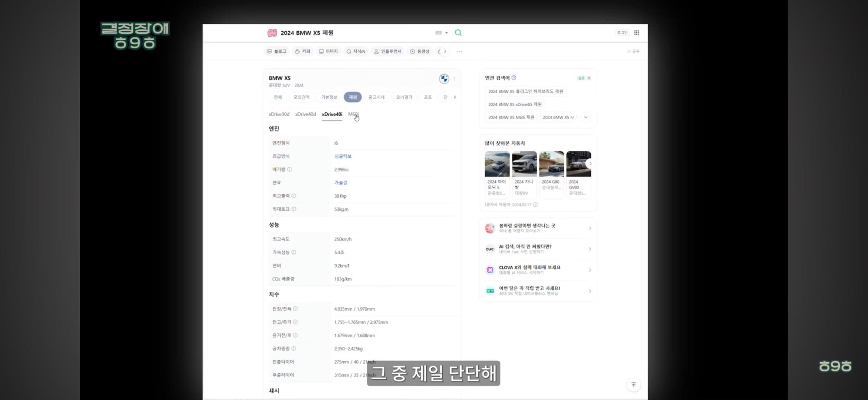Click the green search magnifier icon

(458, 33)
